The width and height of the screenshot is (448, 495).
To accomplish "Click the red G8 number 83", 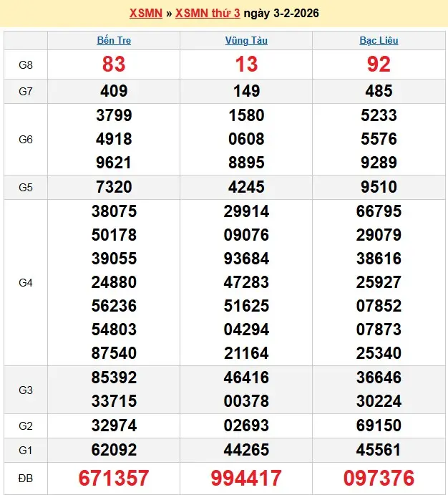I will click(x=114, y=64).
